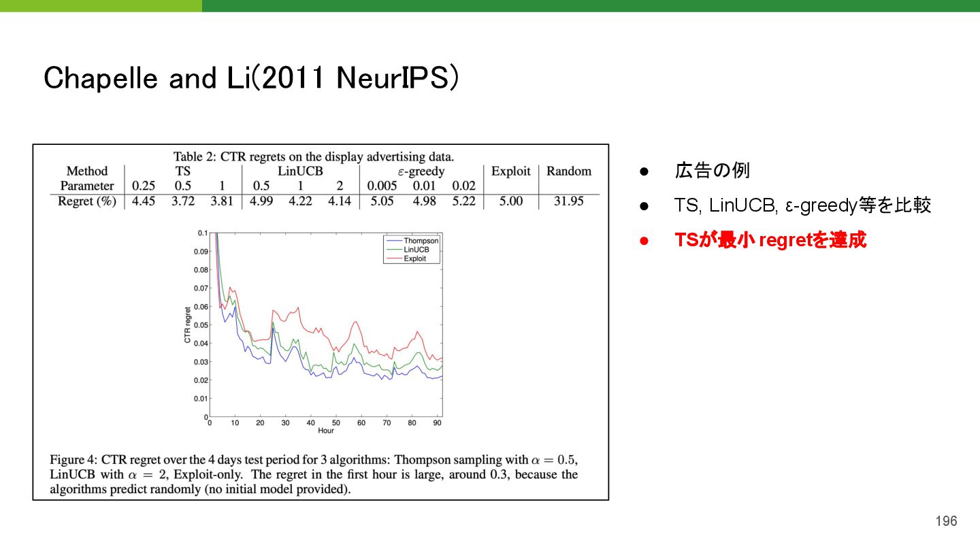Select the "Regret (%)" row label
The image size is (980, 551).
click(87, 201)
